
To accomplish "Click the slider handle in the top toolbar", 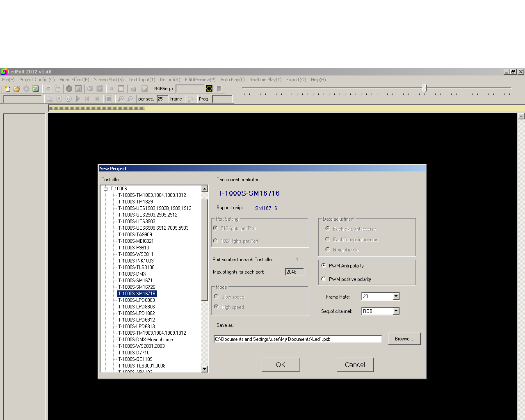I will (x=425, y=88).
